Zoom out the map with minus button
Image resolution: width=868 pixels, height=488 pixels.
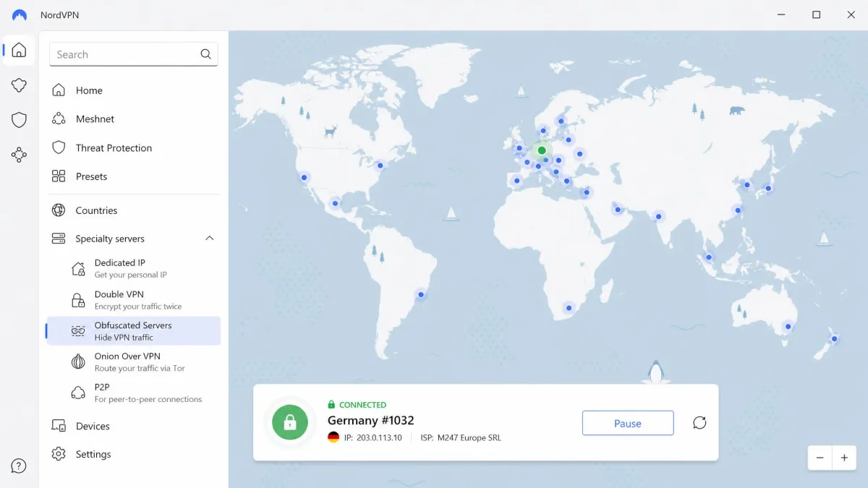point(820,458)
